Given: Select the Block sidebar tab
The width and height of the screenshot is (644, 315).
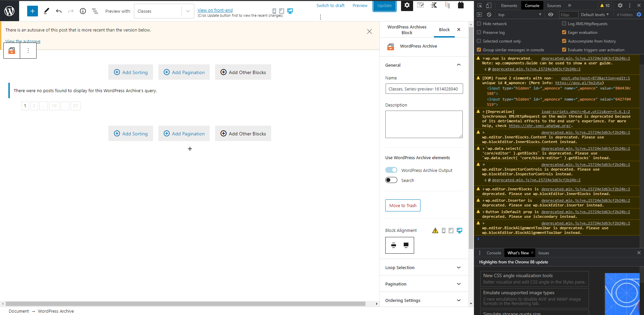Looking at the screenshot, I should [444, 30].
